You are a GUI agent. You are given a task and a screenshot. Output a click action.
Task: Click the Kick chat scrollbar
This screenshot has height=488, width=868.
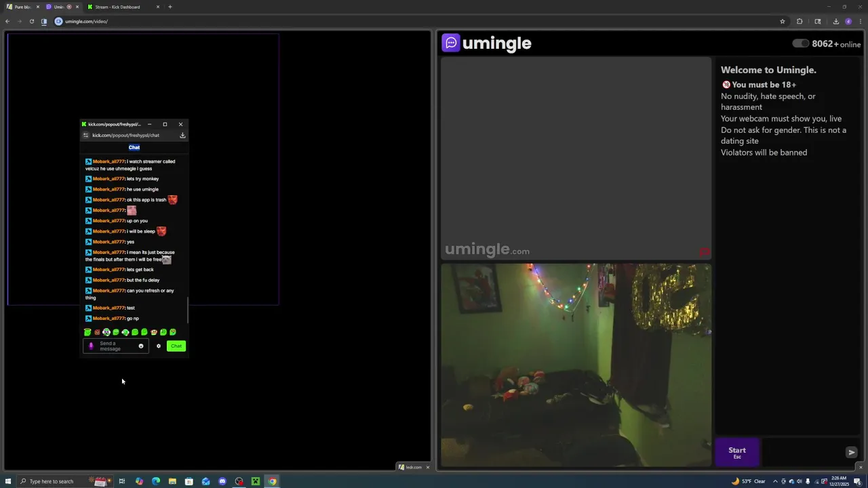tap(187, 310)
